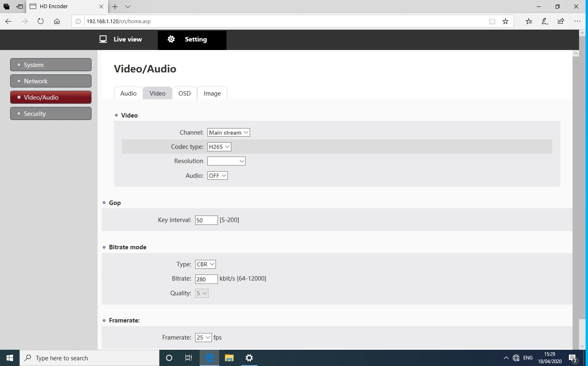588x366 pixels.
Task: Switch to the OSD tab
Action: tap(184, 94)
